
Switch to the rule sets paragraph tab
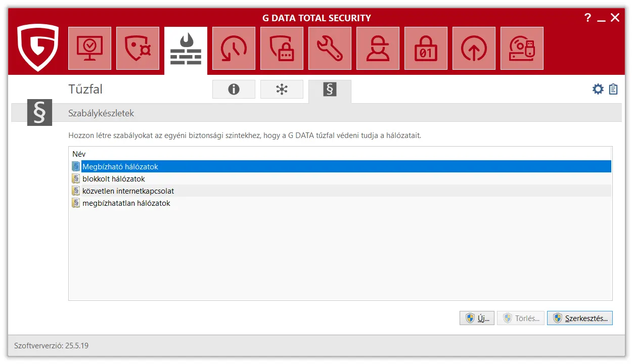point(330,90)
